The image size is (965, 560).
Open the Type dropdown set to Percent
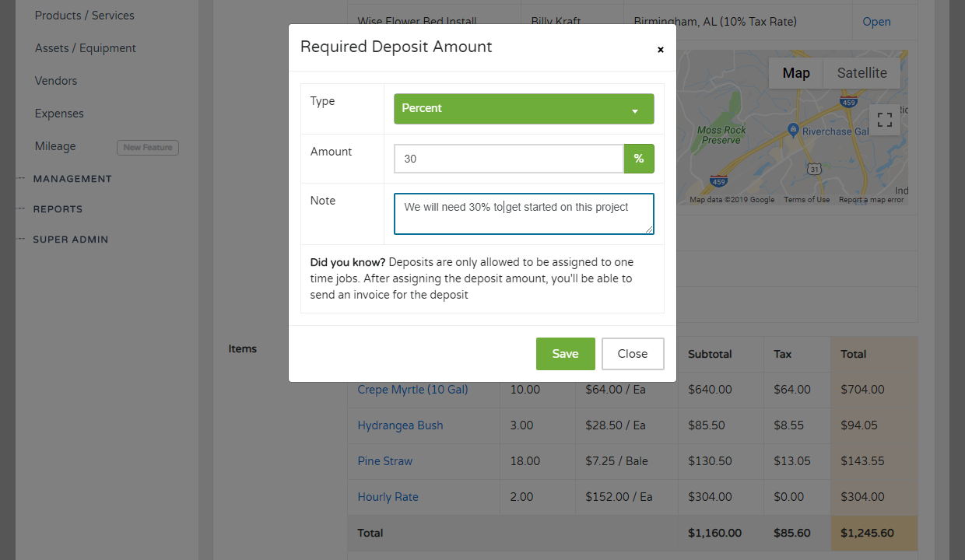(x=523, y=108)
